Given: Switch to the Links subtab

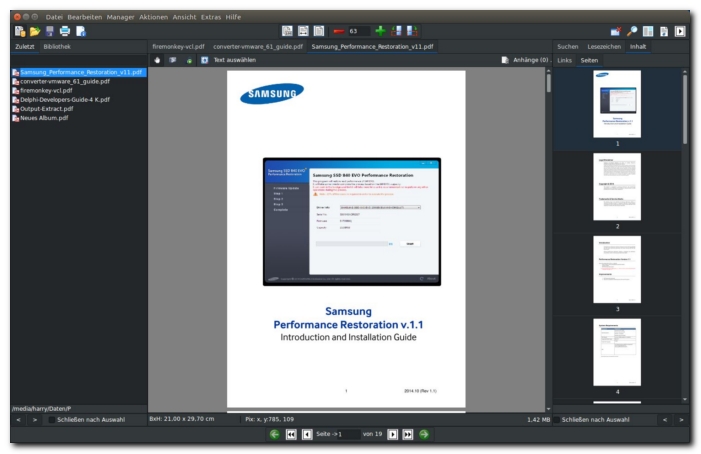Looking at the screenshot, I should 564,60.
